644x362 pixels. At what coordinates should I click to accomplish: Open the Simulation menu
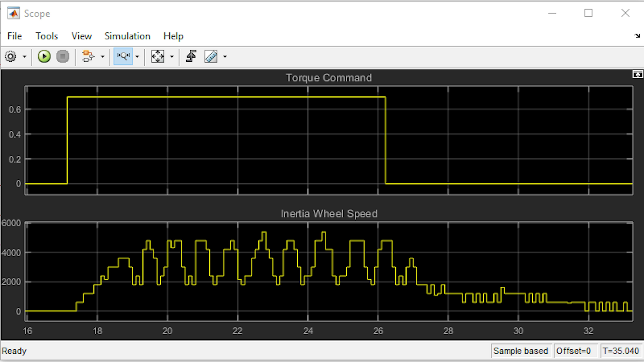pyautogui.click(x=128, y=36)
